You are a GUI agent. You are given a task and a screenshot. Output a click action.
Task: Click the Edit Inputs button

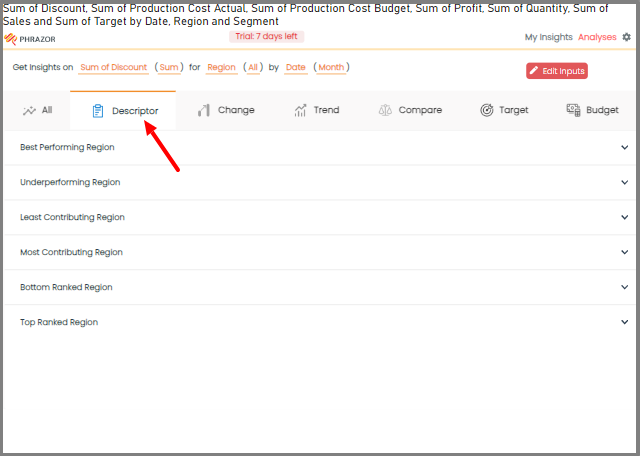coord(557,71)
